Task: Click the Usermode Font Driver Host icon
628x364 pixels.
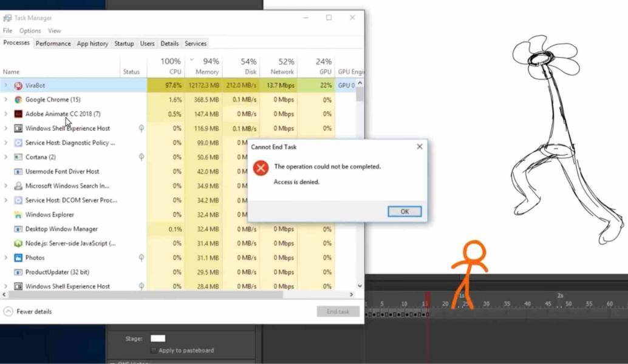Action: point(18,172)
